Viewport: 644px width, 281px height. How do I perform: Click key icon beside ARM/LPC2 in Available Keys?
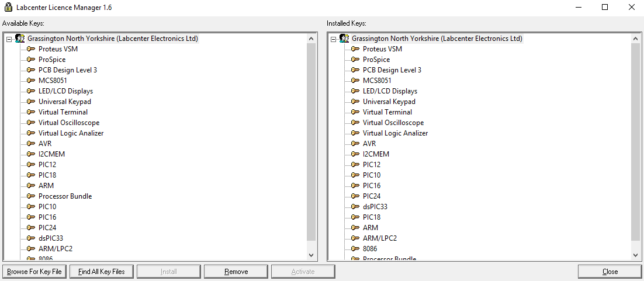coord(31,248)
